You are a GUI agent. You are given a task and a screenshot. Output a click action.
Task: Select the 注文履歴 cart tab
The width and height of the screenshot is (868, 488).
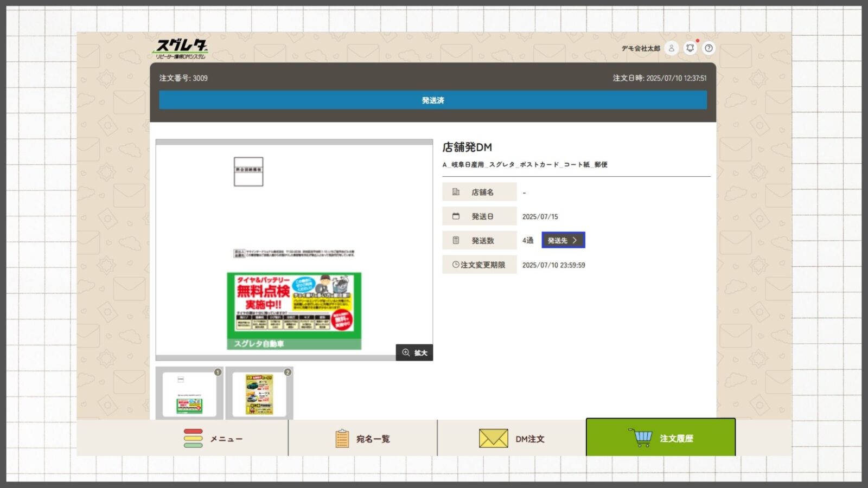point(660,438)
